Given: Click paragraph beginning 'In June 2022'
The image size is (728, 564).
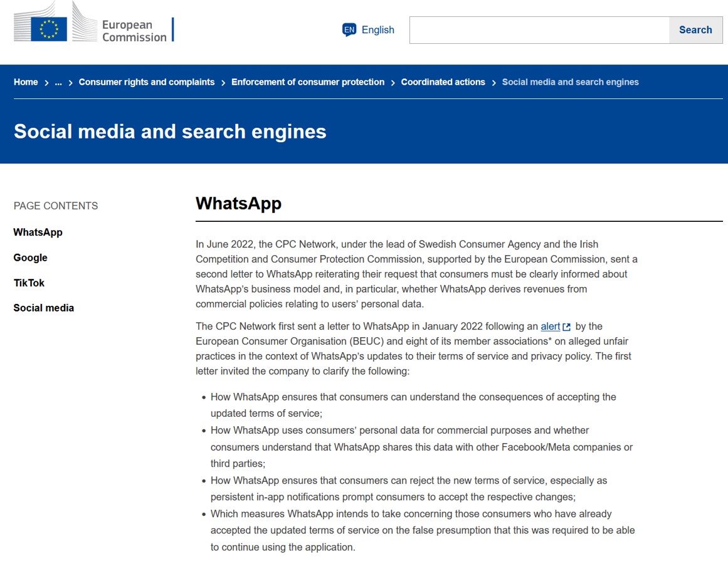Looking at the screenshot, I should [x=416, y=274].
